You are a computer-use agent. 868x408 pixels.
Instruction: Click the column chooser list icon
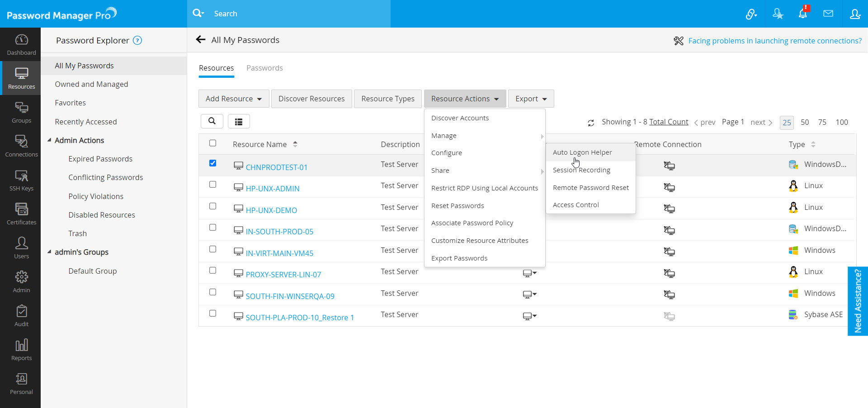(x=239, y=121)
